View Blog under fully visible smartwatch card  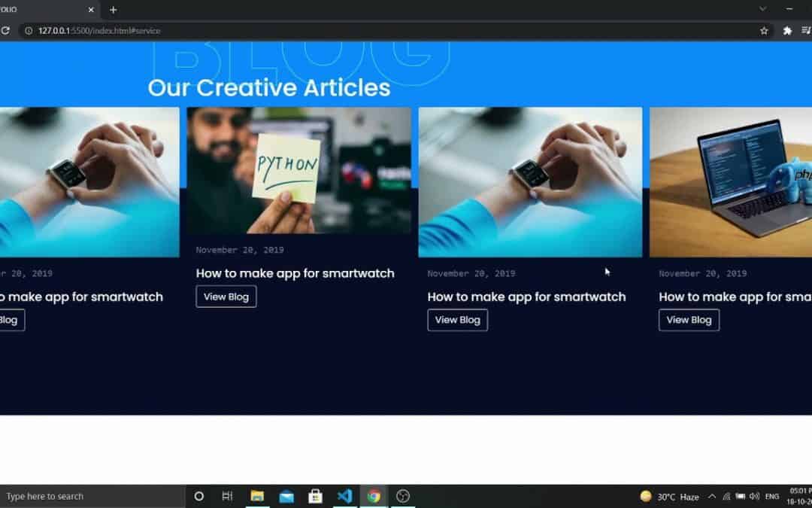pos(458,320)
